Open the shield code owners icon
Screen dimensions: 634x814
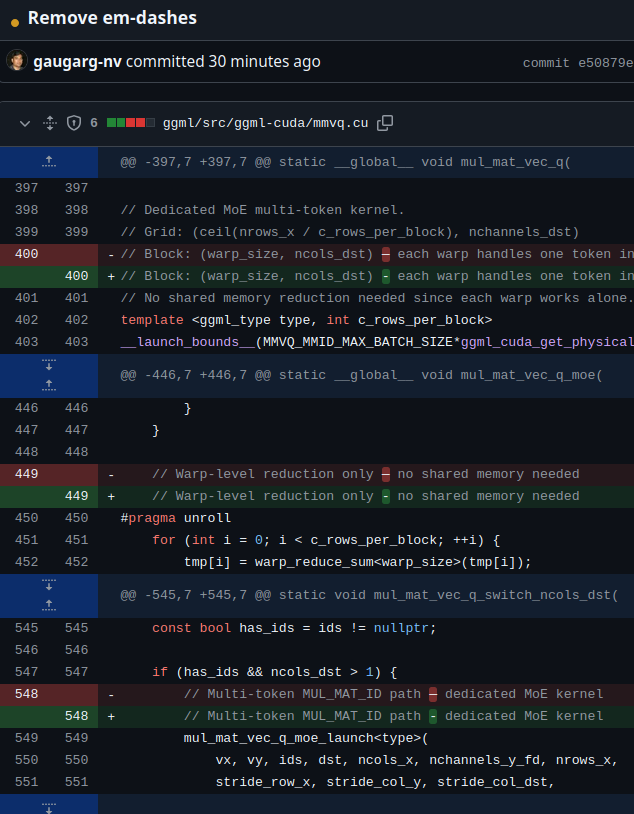pos(74,124)
